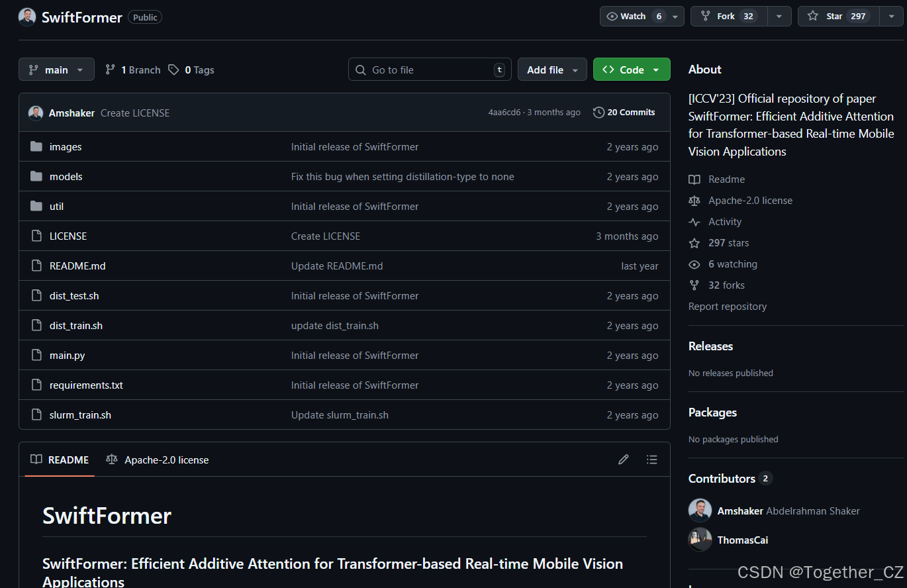The height and width of the screenshot is (588, 907).
Task: Open commit message 'Update slurm_train.sh'
Action: (x=340, y=415)
